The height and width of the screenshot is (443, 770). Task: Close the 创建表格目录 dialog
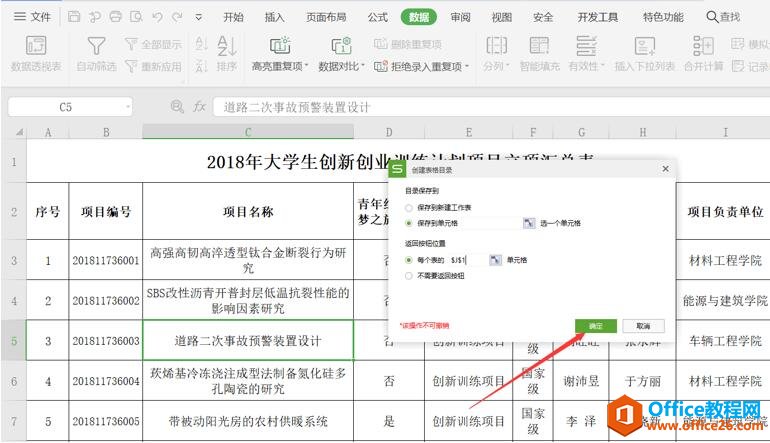(x=666, y=169)
